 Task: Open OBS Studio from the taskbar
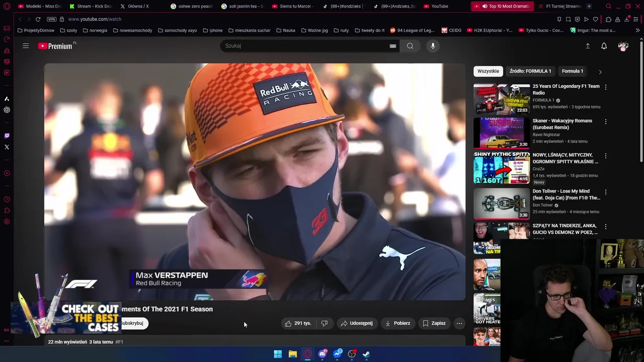point(352,354)
